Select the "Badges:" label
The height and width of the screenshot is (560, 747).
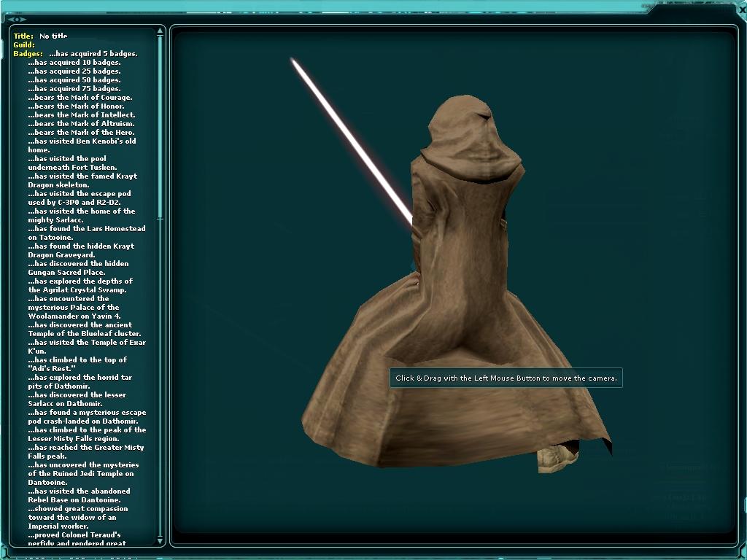pyautogui.click(x=28, y=54)
